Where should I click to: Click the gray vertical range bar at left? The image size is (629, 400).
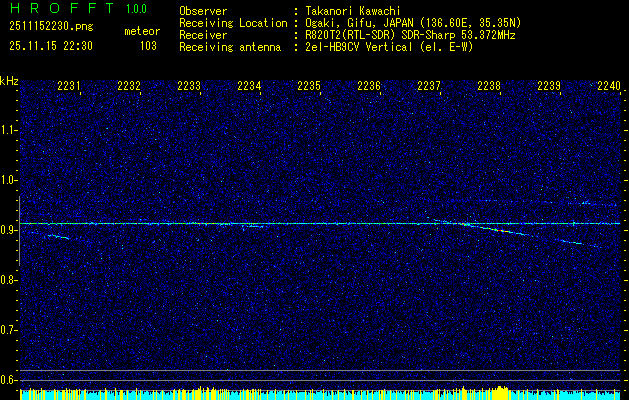click(x=19, y=231)
